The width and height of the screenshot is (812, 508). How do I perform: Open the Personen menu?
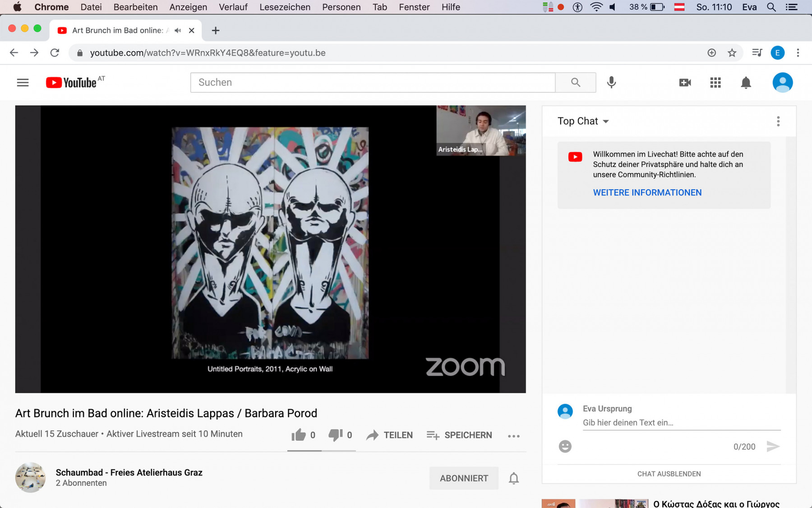(x=341, y=7)
